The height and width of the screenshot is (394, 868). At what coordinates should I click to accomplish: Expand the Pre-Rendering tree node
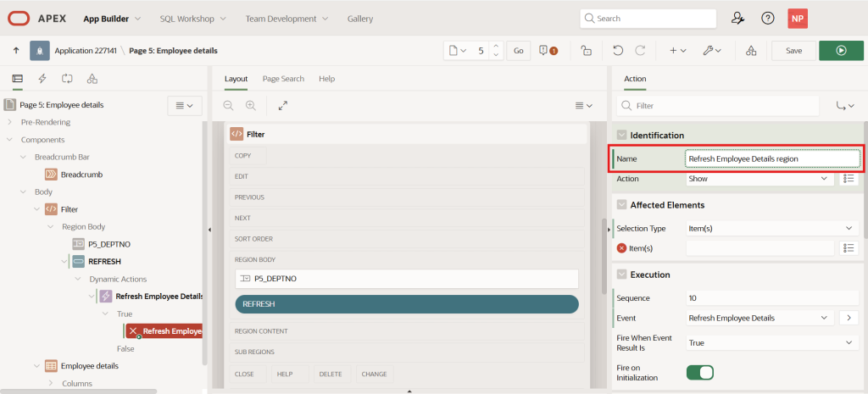coord(9,122)
